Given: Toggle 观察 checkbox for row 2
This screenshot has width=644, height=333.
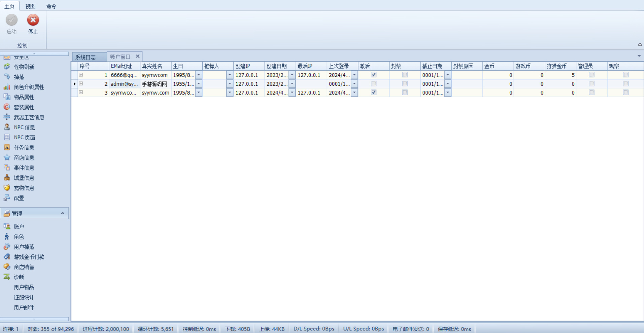Looking at the screenshot, I should coord(626,83).
